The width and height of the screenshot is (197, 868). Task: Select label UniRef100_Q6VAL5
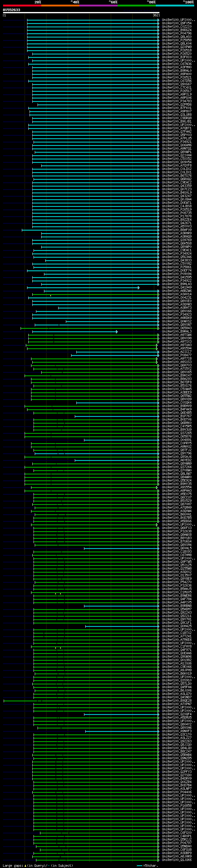(177, 549)
